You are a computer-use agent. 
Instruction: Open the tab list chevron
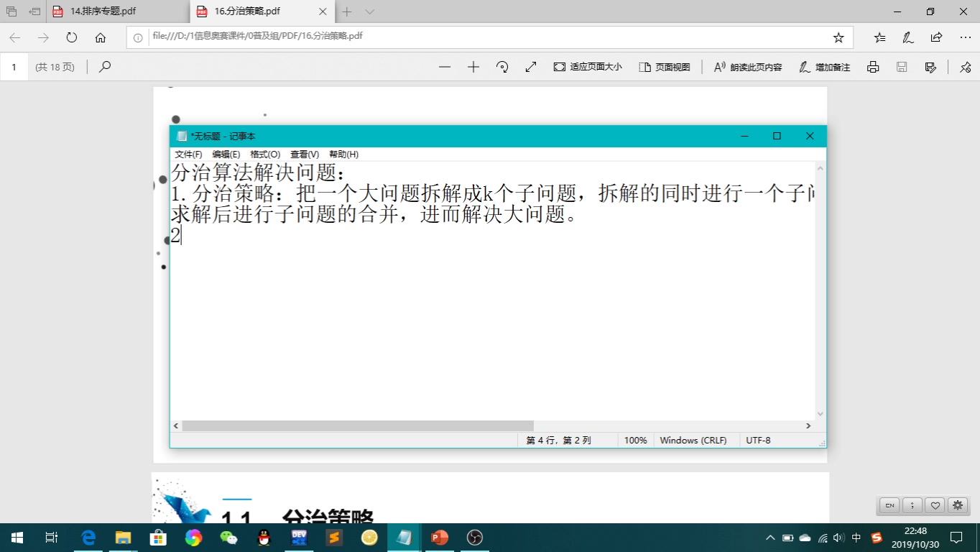369,11
